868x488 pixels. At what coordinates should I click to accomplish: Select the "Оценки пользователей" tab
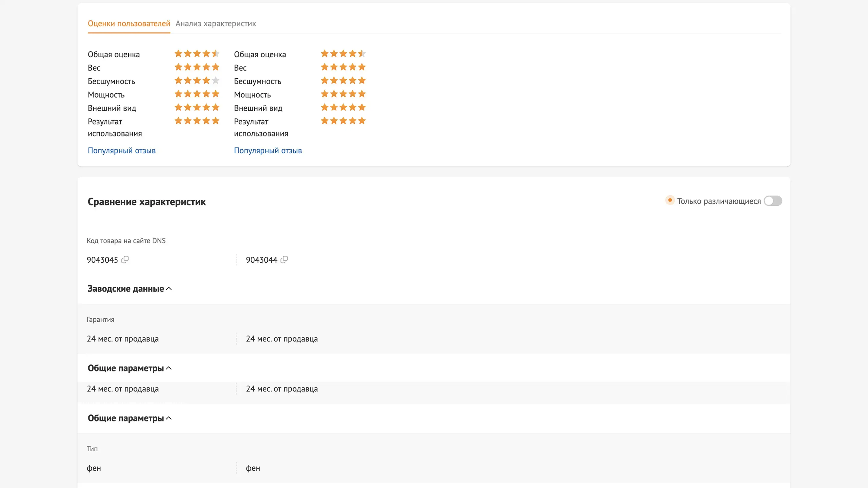pyautogui.click(x=129, y=23)
